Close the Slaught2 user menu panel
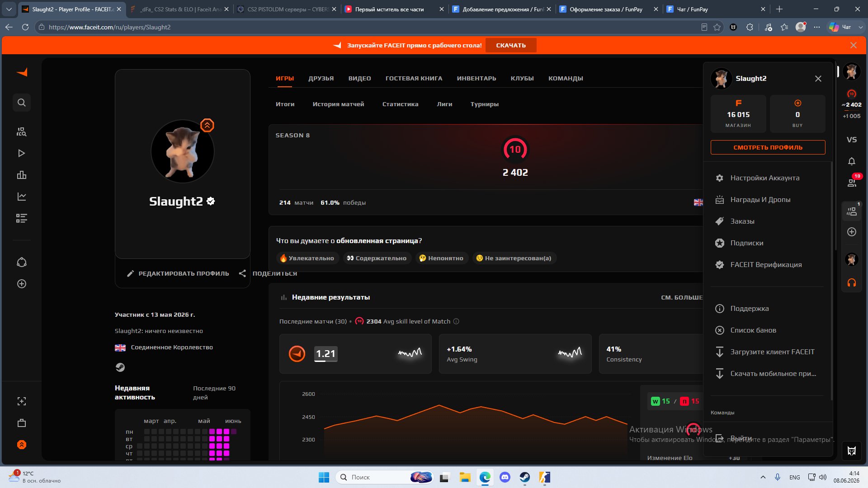The width and height of the screenshot is (868, 488). click(818, 79)
